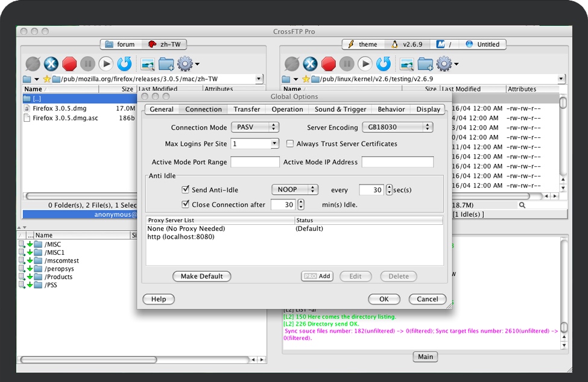Pause the transfer in the right panel
588x382 pixels.
tap(346, 63)
